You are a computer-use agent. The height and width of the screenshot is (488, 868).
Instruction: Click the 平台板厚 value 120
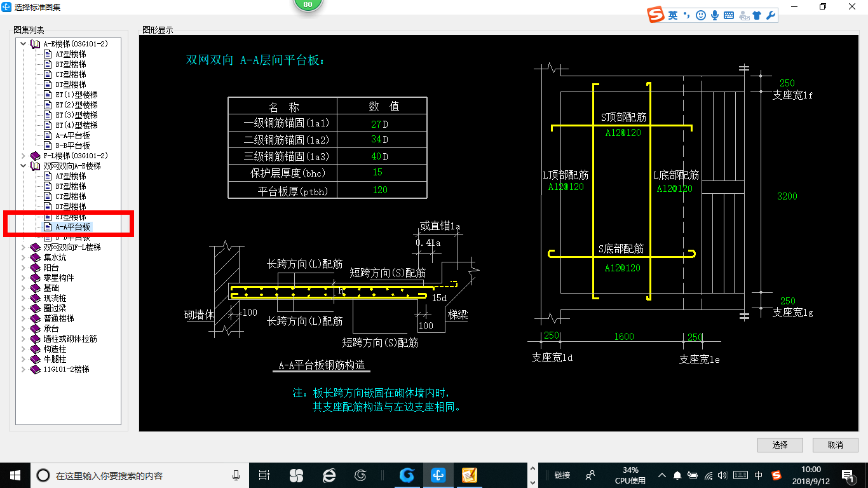(380, 190)
